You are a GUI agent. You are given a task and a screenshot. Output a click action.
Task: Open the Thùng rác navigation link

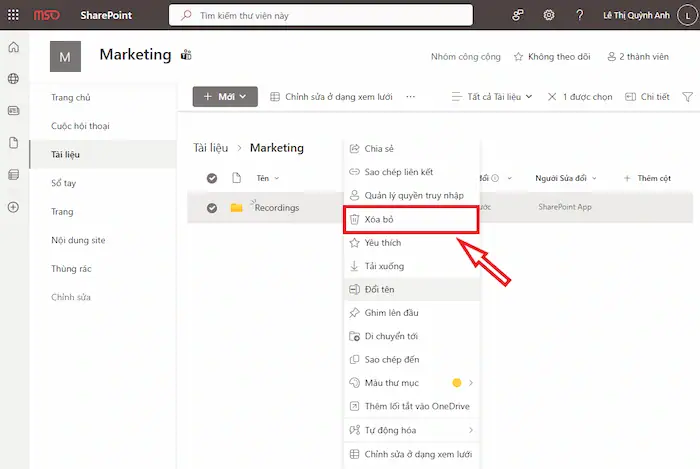coord(72,269)
